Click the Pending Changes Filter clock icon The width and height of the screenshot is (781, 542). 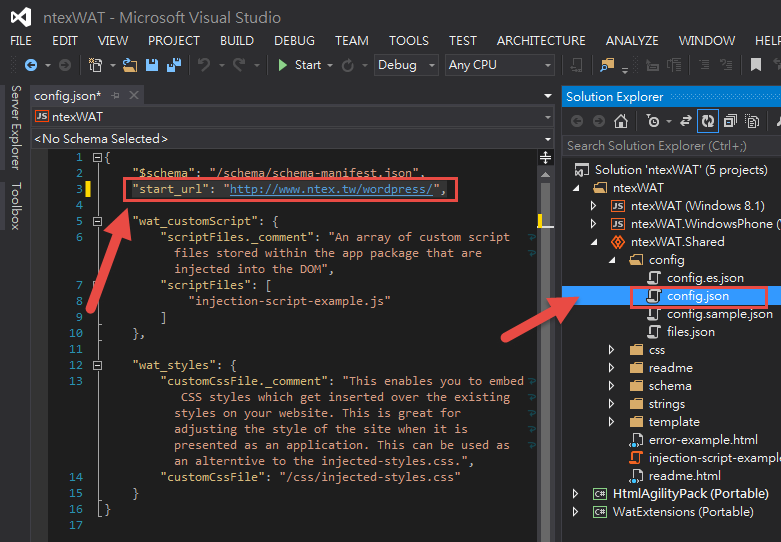[653, 121]
